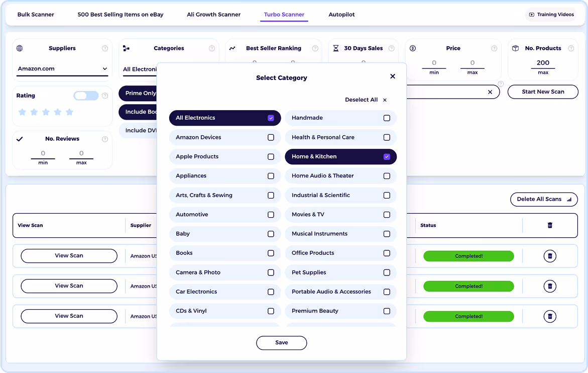Click the Price min input

[434, 63]
